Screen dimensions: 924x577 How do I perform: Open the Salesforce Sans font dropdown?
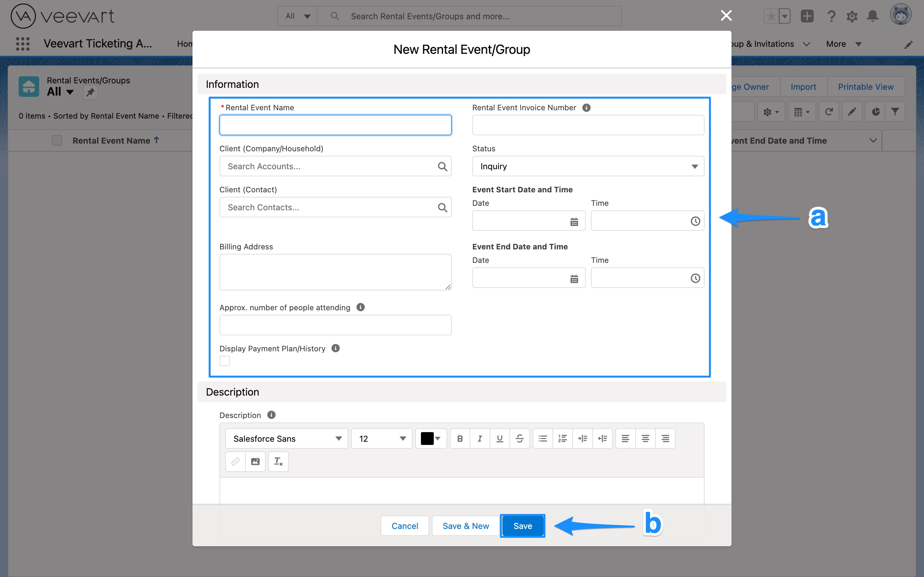pyautogui.click(x=286, y=438)
